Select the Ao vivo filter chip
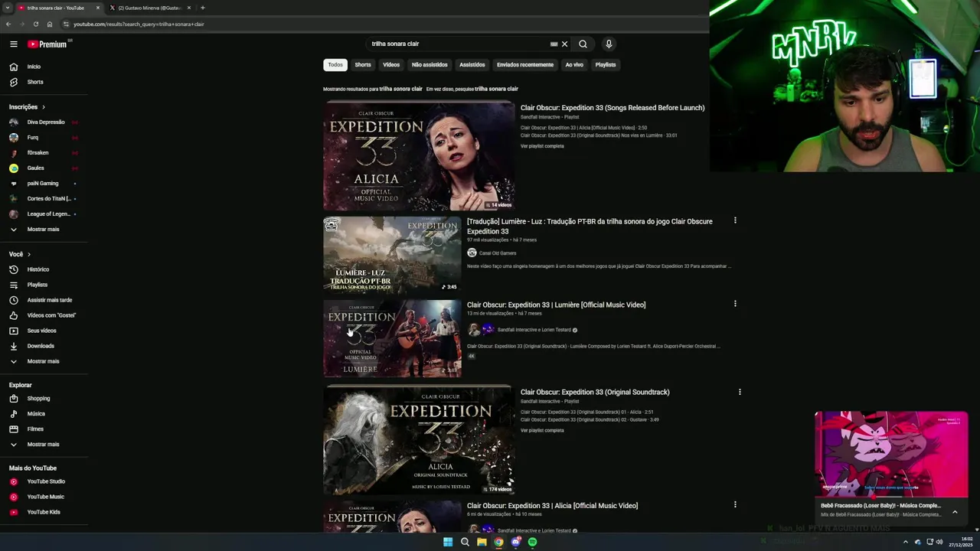 tap(574, 65)
